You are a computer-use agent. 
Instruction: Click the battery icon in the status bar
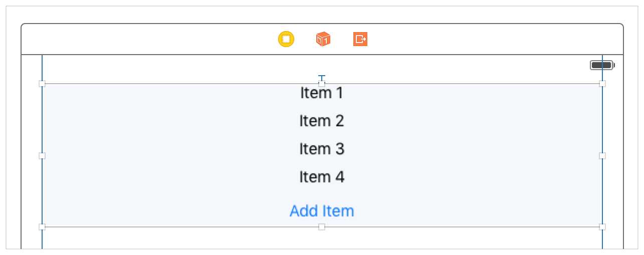pyautogui.click(x=602, y=65)
